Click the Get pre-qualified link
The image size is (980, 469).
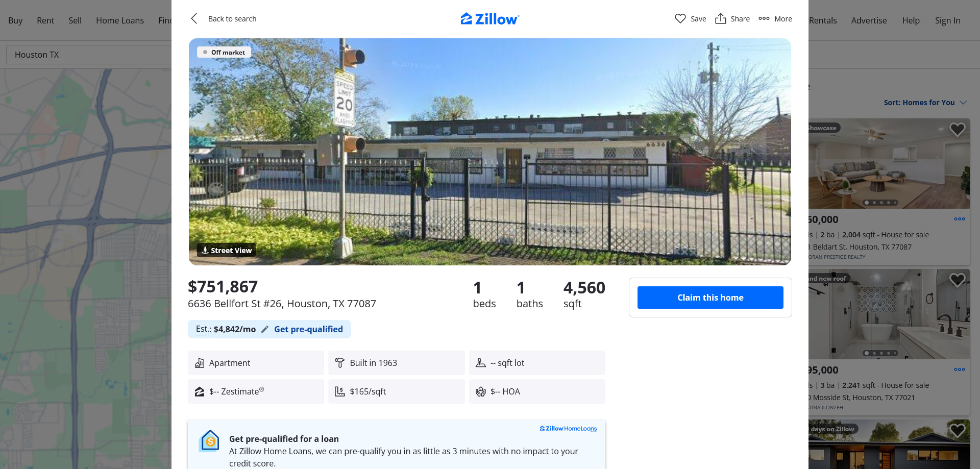point(308,329)
